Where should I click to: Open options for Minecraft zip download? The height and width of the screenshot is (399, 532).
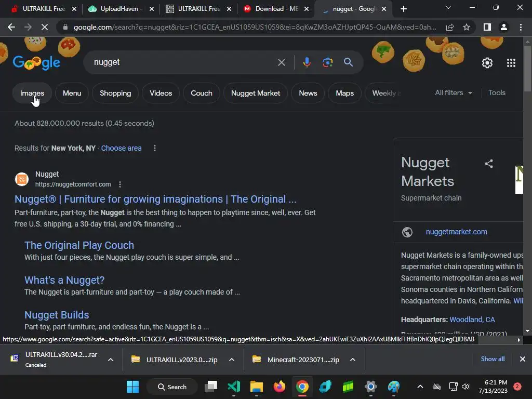[353, 360]
